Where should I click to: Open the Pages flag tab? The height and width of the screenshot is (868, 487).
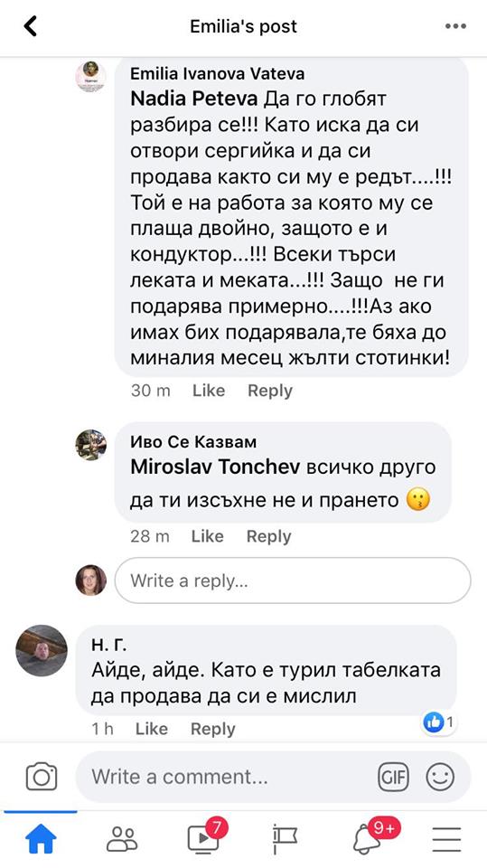(285, 839)
